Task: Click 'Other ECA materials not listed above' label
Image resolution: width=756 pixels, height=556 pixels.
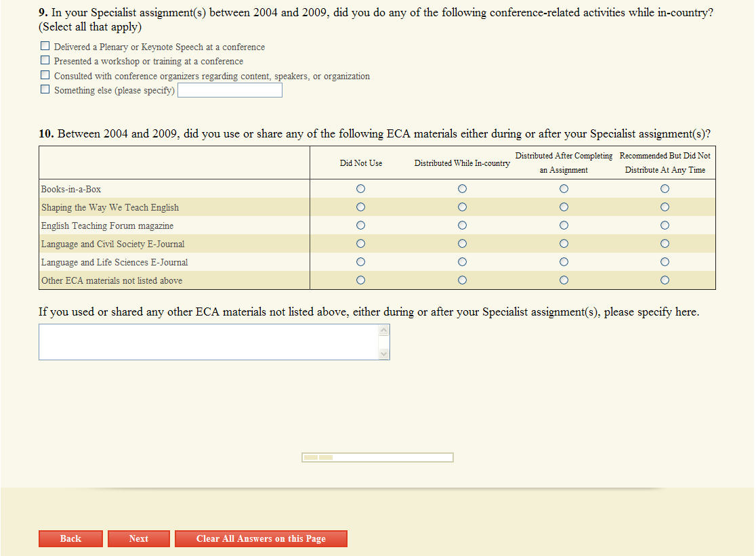Action: (112, 281)
